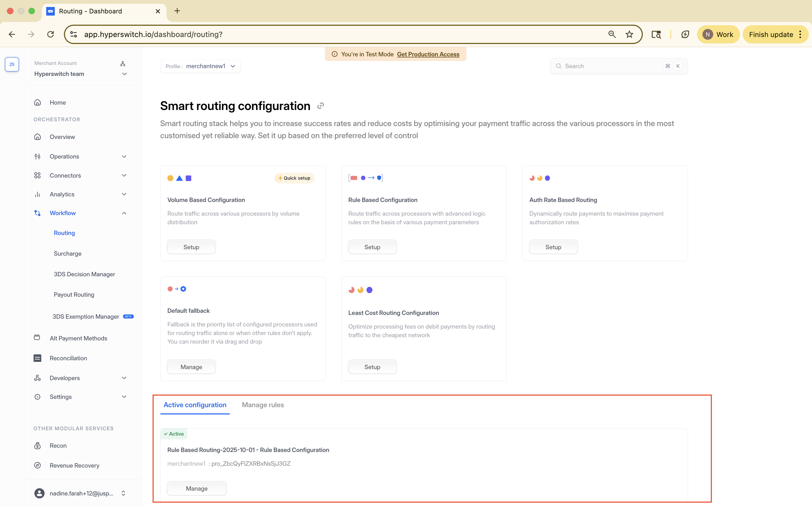Screen dimensions: 812x507
Task: Click the link icon beside page title
Action: click(320, 106)
